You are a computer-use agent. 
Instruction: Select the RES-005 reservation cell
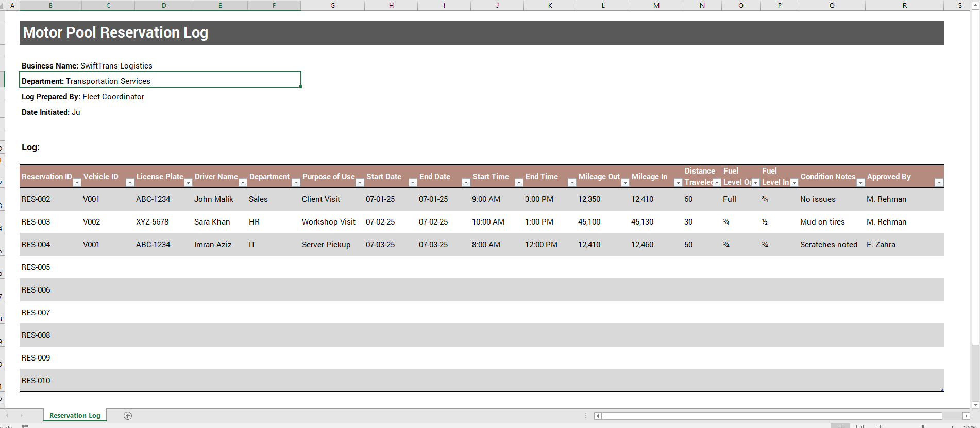50,267
